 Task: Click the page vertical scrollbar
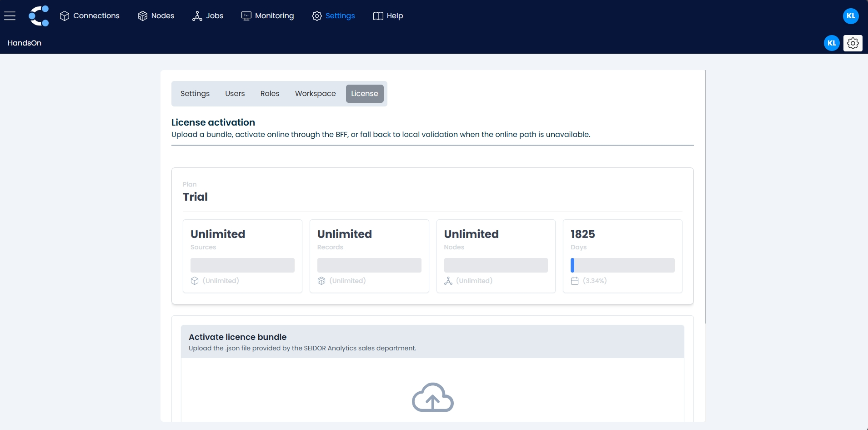point(705,197)
